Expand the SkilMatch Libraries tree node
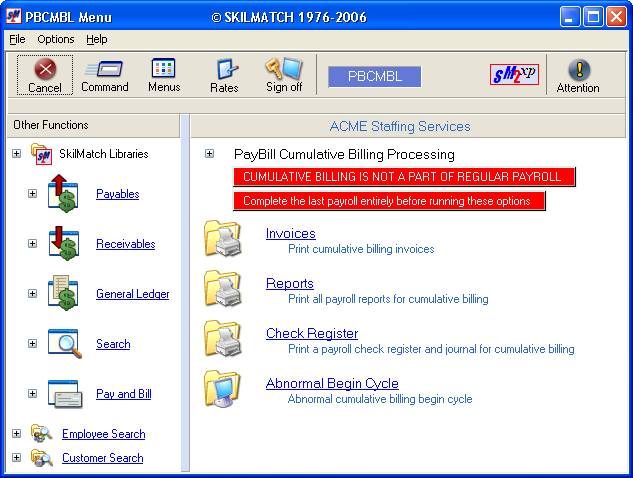 click(x=16, y=154)
